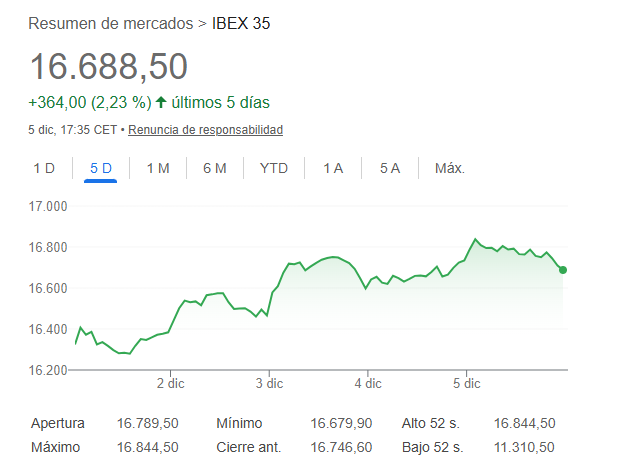Click the Cierre ant. value 16.746,60

(x=341, y=447)
